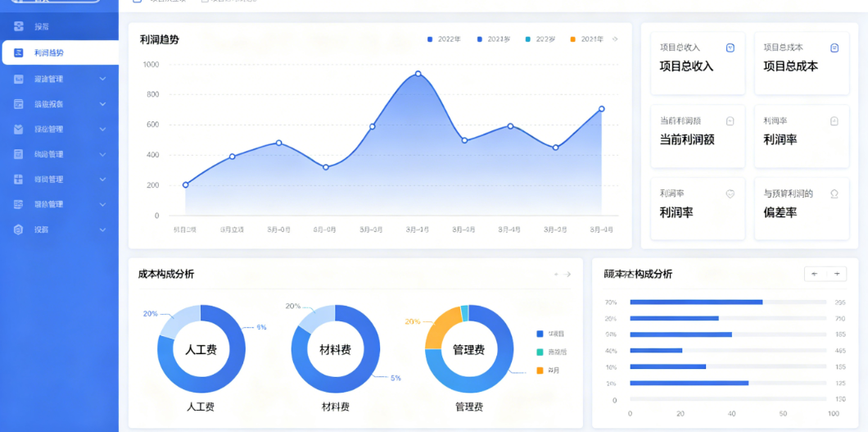Click the peak data point on 利润趋势 chart
This screenshot has width=868, height=432.
pyautogui.click(x=418, y=74)
